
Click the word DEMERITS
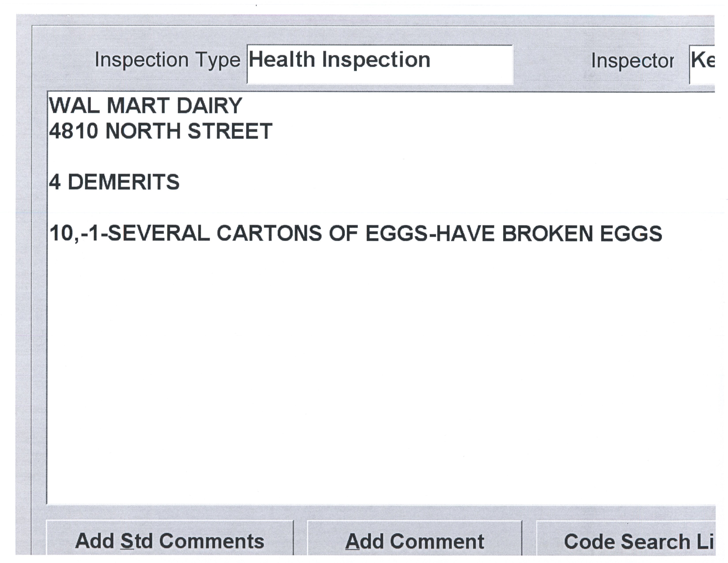point(123,182)
